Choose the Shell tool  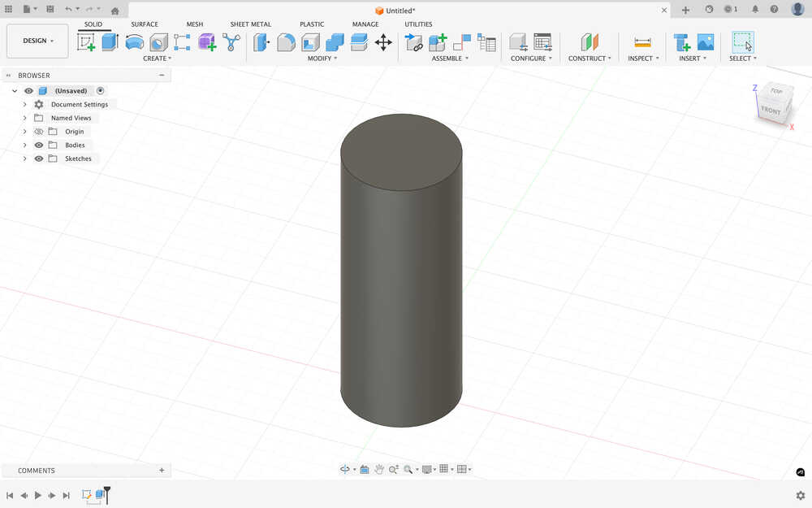point(310,42)
